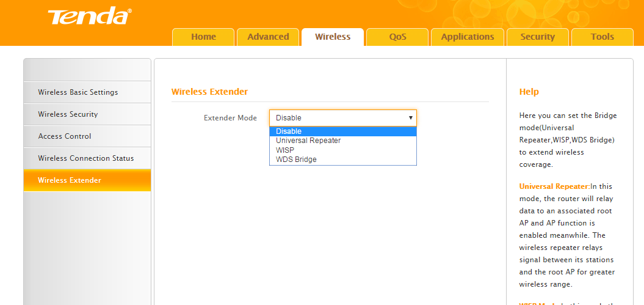Click the orange Universal Repeater help term
The height and width of the screenshot is (305, 644).
[554, 186]
